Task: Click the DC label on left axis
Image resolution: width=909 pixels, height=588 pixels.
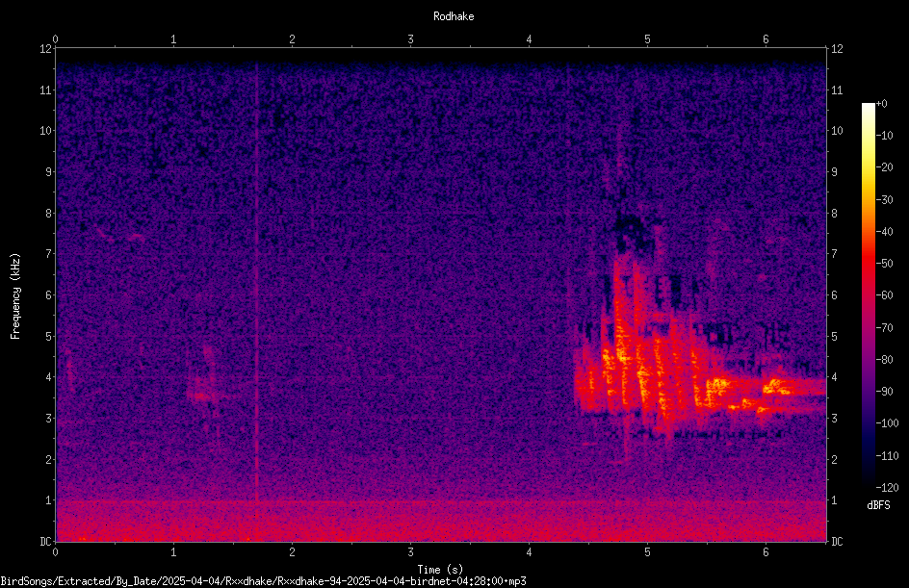Action: coord(45,542)
